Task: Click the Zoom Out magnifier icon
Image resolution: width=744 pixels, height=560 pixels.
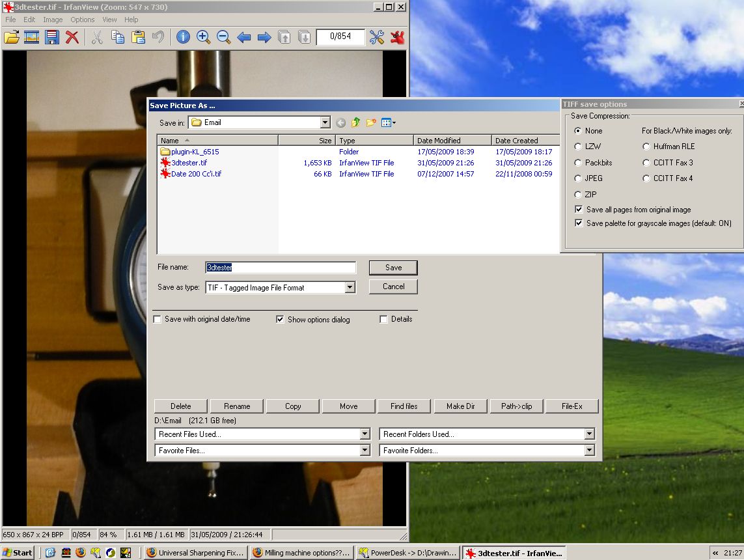Action: point(223,37)
